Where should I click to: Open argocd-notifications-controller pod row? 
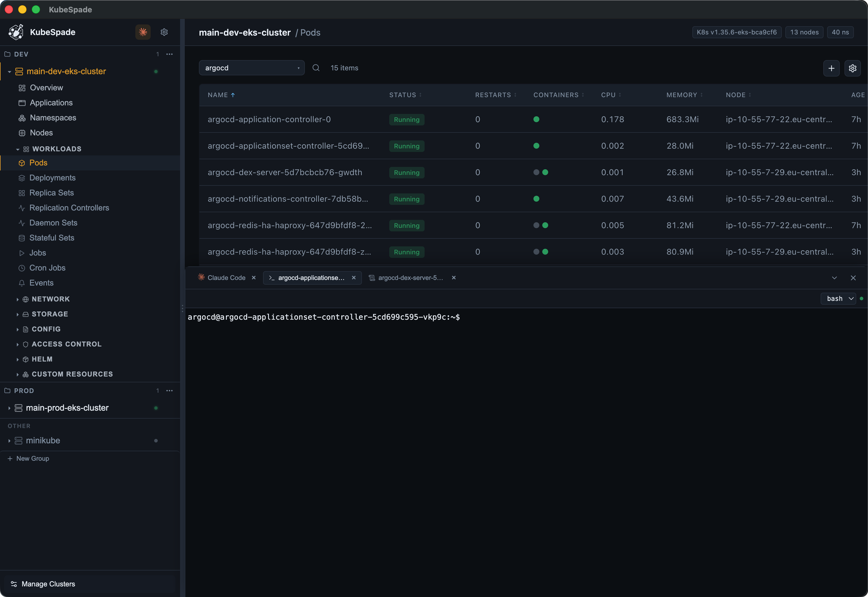(533, 199)
